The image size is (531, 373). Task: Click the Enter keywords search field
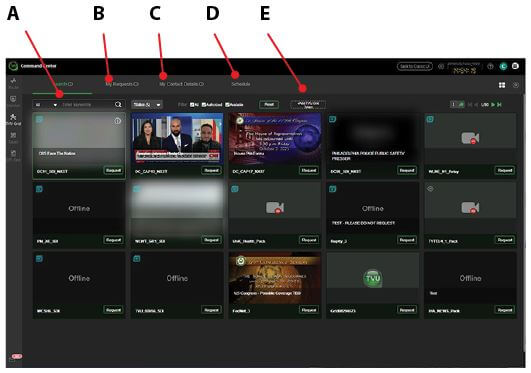click(x=87, y=105)
